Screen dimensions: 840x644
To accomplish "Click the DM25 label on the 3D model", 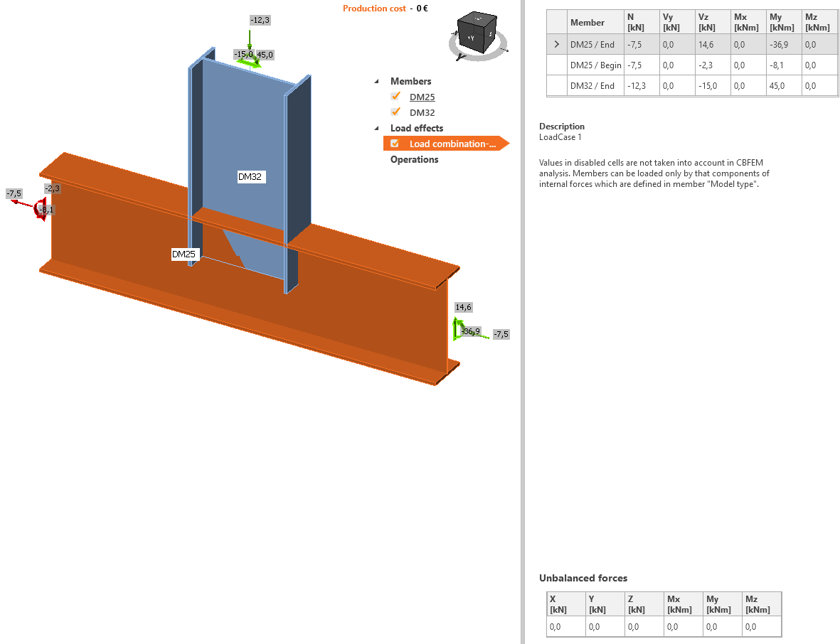I will [x=186, y=253].
